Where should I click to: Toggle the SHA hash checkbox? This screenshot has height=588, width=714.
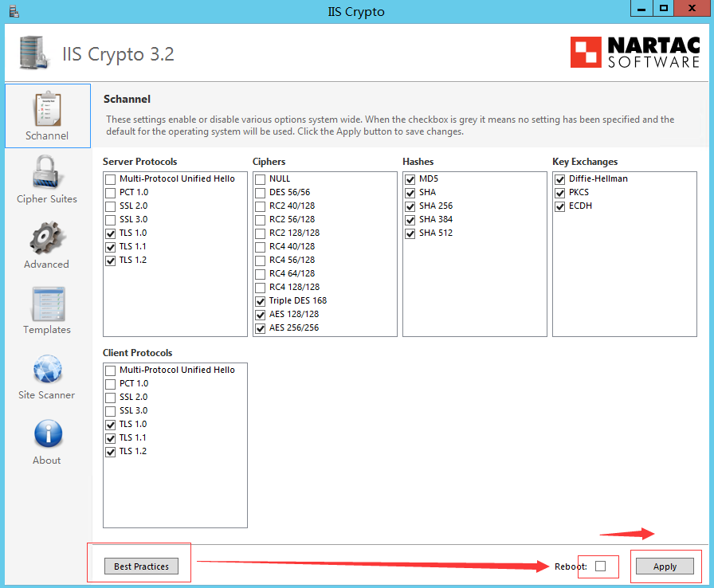coord(410,193)
